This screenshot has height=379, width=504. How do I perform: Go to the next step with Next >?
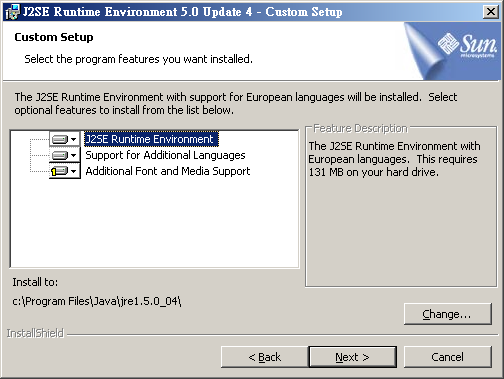[353, 357]
